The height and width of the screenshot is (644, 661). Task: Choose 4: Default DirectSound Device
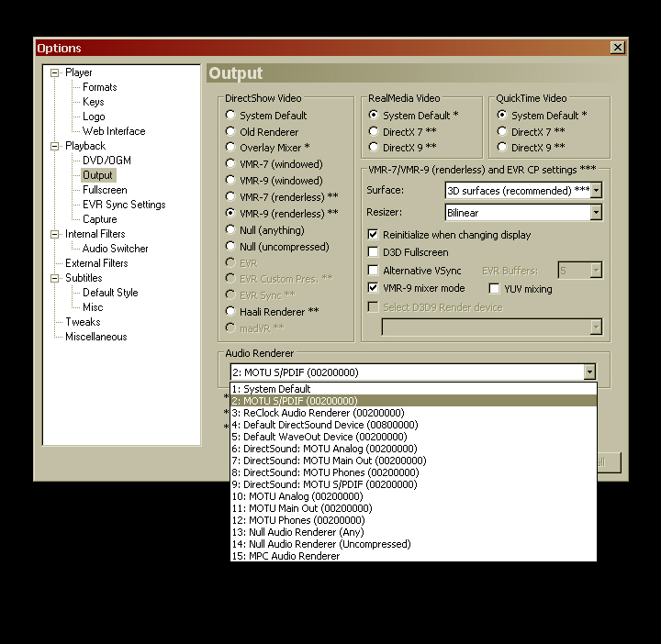(x=413, y=425)
